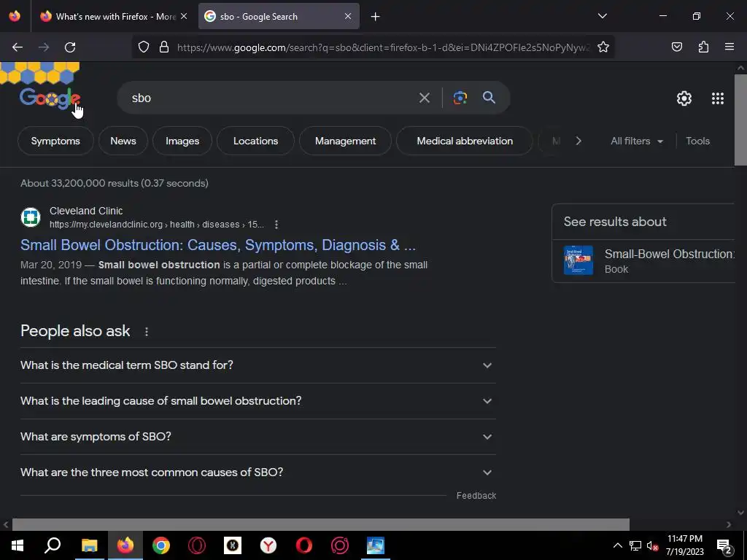
Task: Select the News filter chip
Action: coord(123,141)
